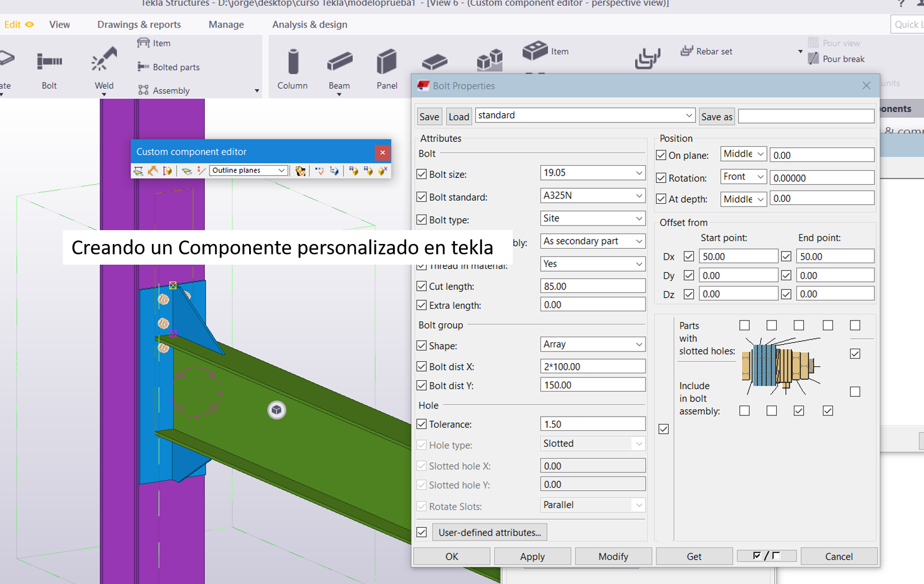Disable the Rotation position checkbox
The image size is (924, 584).
point(661,178)
